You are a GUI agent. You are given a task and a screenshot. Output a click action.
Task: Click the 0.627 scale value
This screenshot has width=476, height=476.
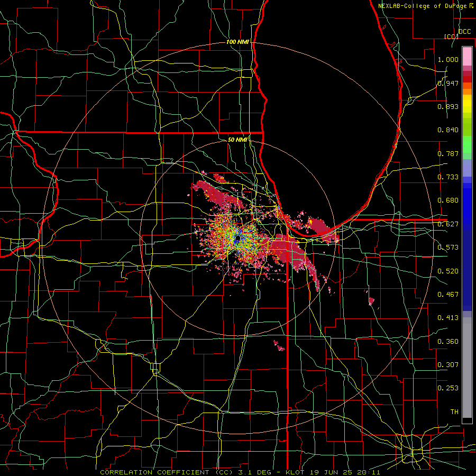click(x=448, y=224)
